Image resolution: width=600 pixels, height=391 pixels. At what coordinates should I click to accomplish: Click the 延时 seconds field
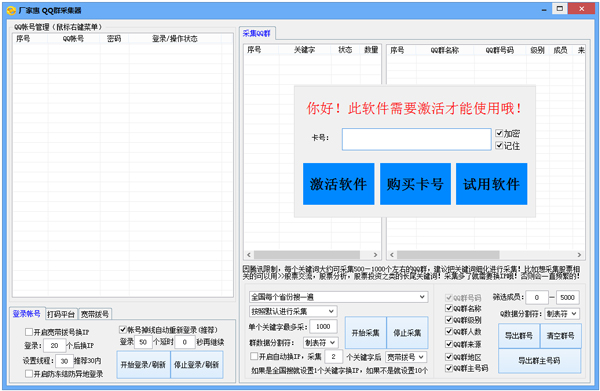(184, 342)
